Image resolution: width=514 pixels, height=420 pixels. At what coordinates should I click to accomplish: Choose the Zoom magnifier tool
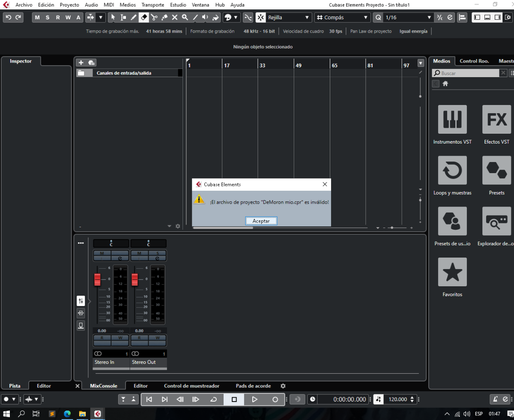pyautogui.click(x=185, y=18)
